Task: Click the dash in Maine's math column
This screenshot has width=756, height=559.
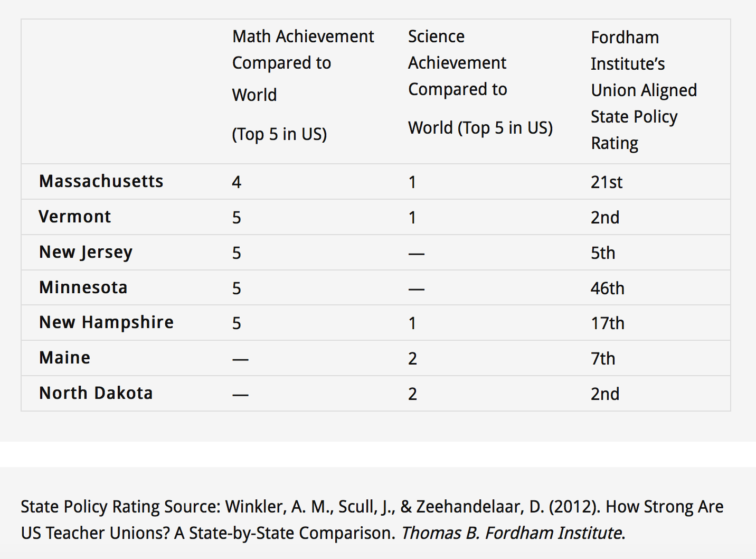Action: click(240, 359)
